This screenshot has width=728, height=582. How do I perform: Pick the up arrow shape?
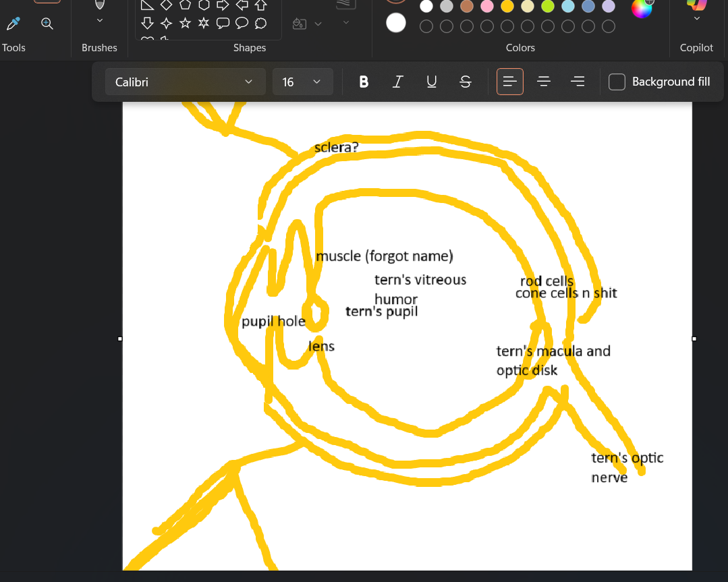[x=261, y=5]
